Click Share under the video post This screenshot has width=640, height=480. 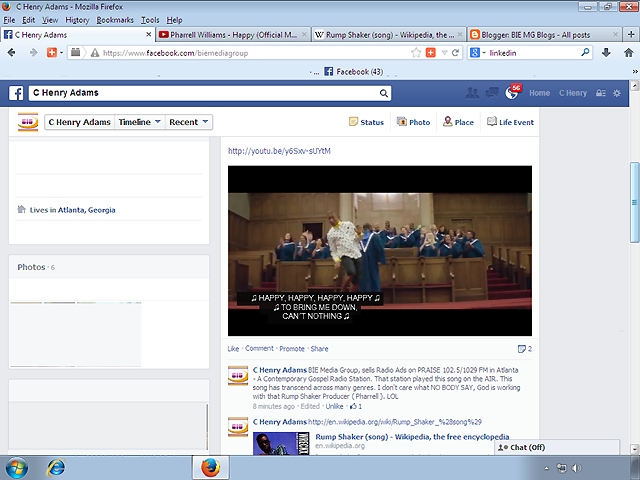319,349
